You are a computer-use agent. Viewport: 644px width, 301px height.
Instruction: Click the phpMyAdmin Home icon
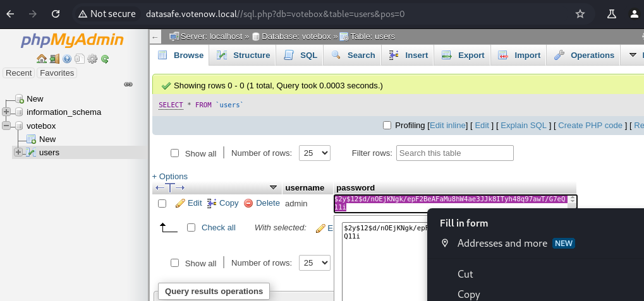pyautogui.click(x=41, y=59)
